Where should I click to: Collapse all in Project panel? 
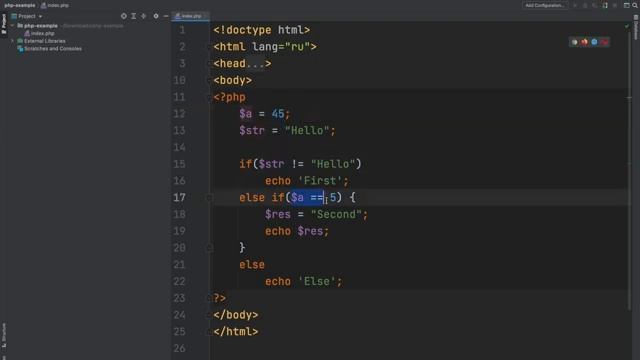(144, 16)
